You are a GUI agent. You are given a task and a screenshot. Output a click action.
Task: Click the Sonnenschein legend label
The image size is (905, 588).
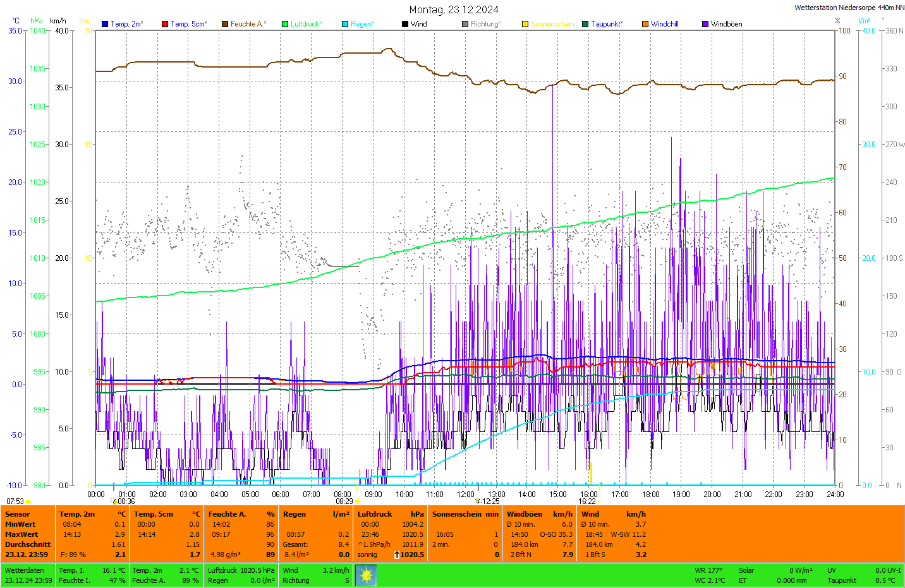coord(552,24)
